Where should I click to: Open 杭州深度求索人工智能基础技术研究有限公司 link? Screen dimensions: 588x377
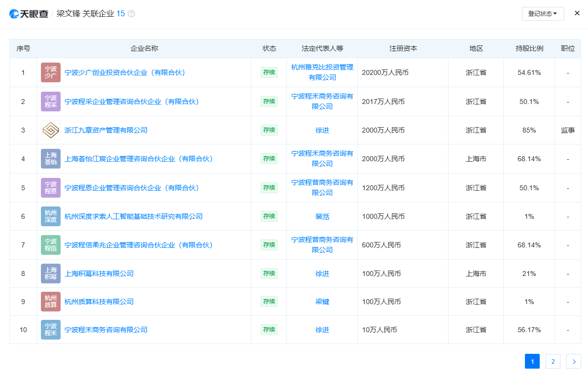134,216
